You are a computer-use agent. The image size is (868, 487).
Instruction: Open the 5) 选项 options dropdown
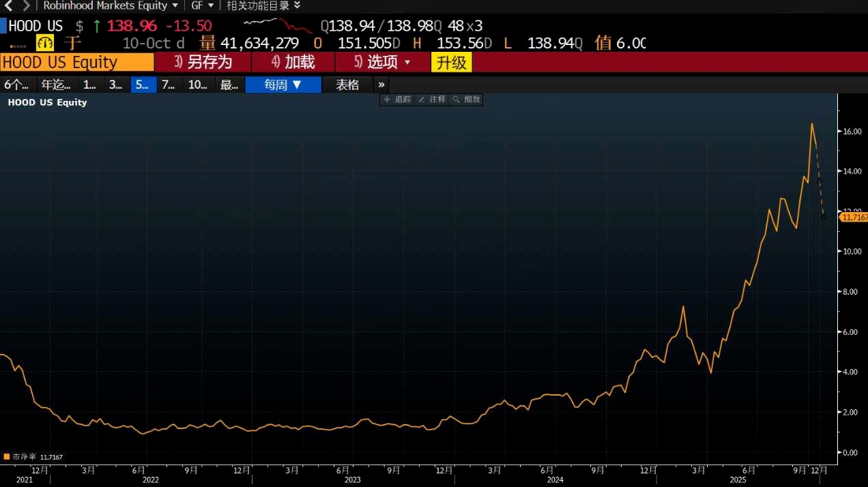point(382,62)
